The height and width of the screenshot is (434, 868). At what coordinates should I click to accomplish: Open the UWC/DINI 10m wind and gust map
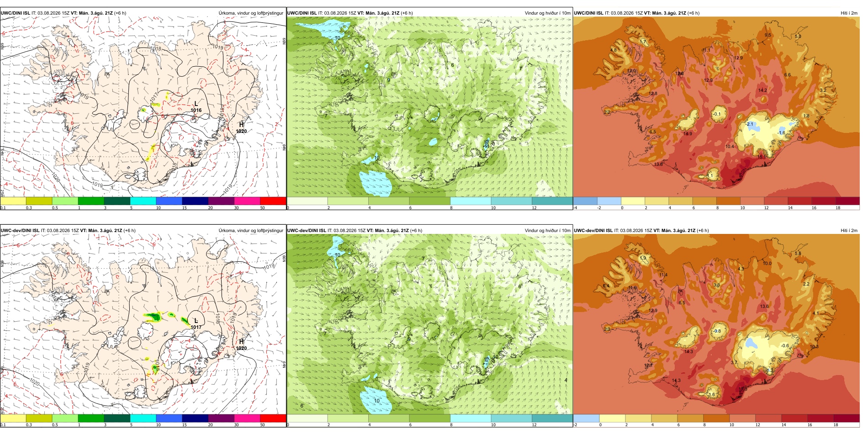[429, 109]
